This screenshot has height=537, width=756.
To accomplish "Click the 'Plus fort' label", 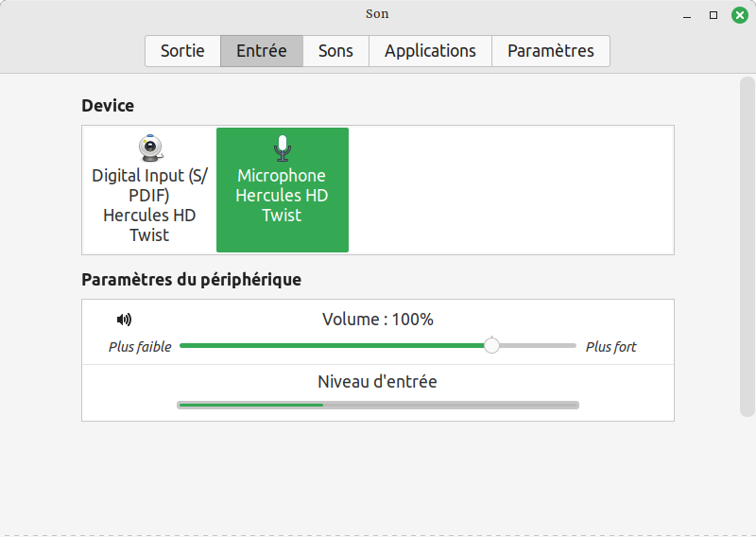I will coord(610,347).
